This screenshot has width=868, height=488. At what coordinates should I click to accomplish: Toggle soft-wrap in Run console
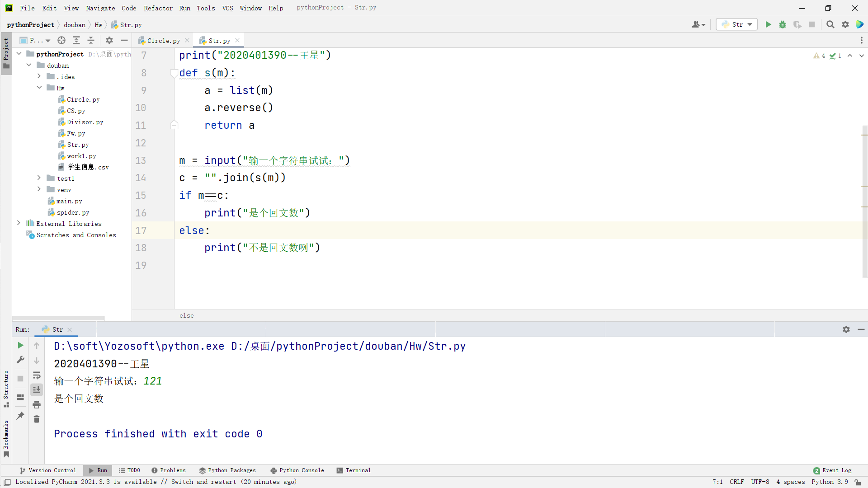pos(37,375)
